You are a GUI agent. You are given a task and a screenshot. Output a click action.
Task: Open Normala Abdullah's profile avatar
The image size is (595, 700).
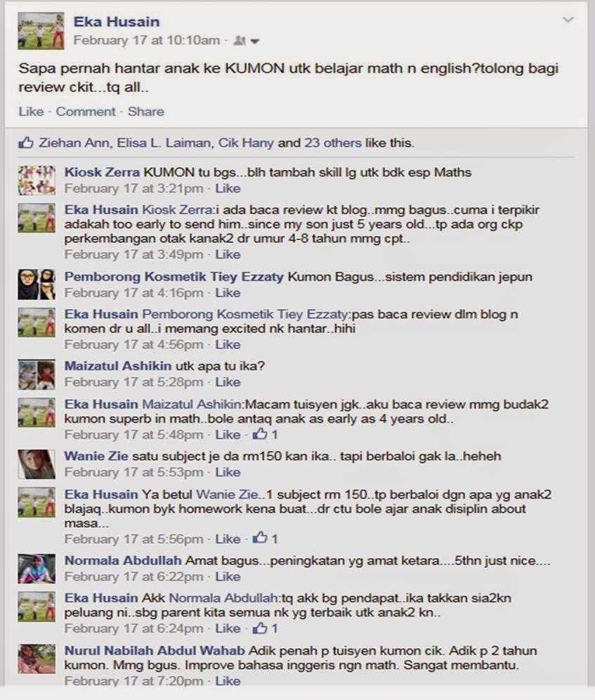click(37, 569)
